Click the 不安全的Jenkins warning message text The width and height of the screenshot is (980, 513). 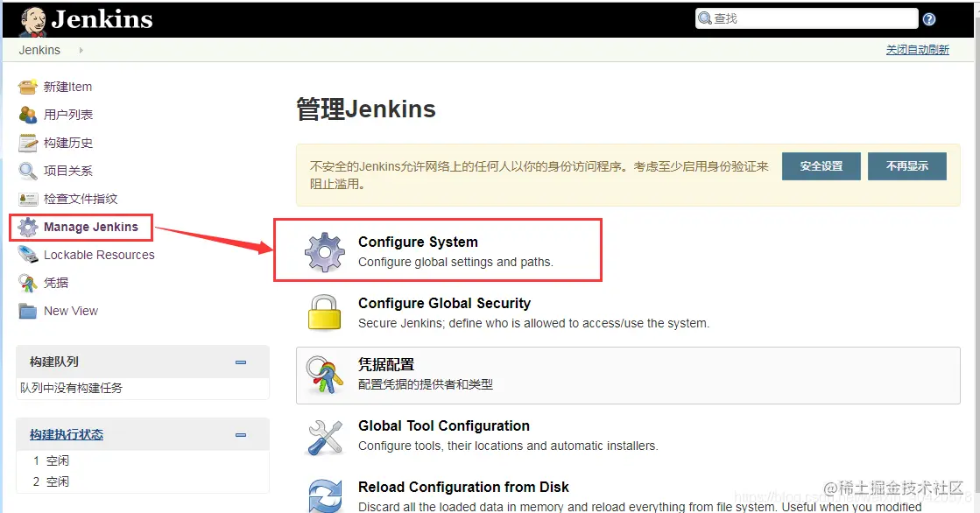coord(539,175)
